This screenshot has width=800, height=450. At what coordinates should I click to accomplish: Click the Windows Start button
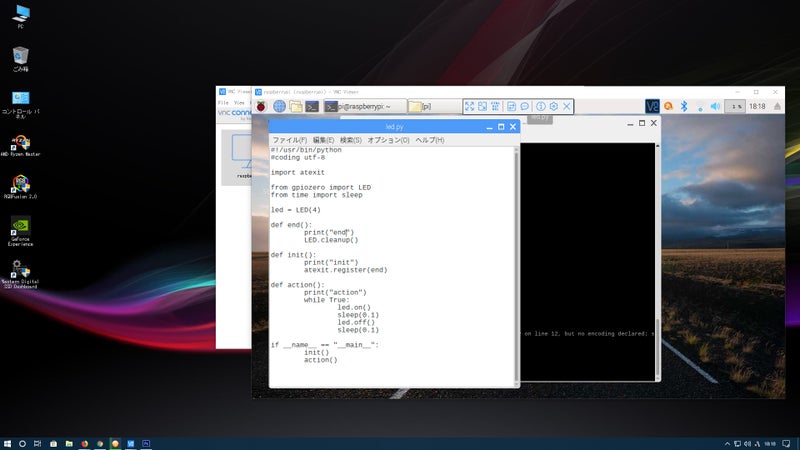pyautogui.click(x=7, y=442)
